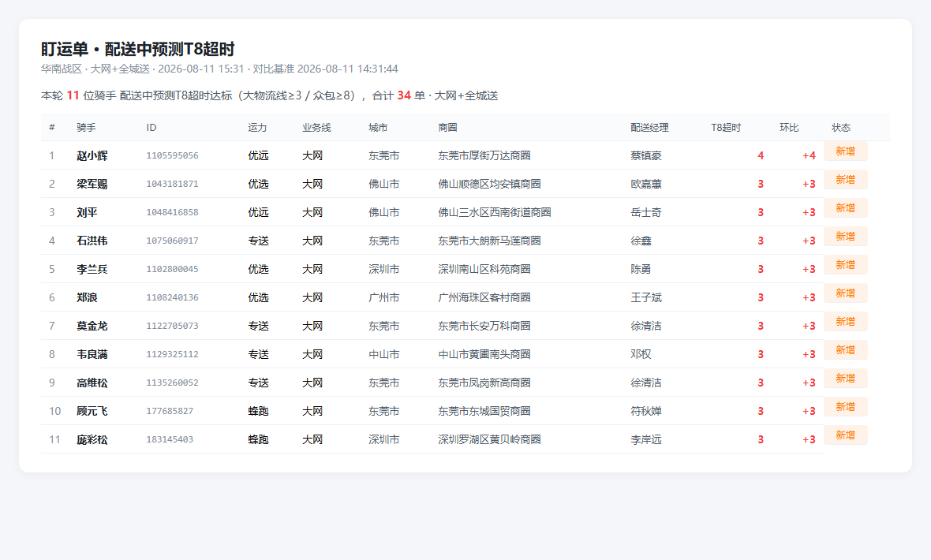Select rider name 庞彩松
Viewport: 931px width, 560px height.
[92, 439]
